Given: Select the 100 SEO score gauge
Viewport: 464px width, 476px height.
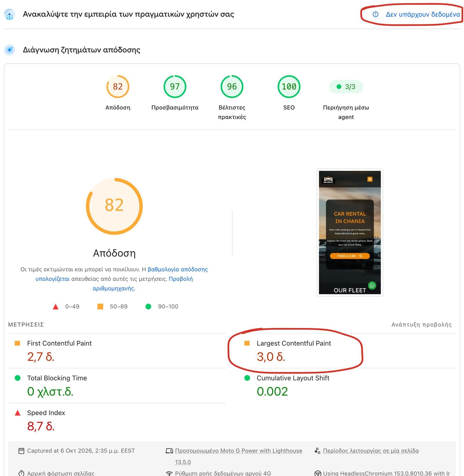Looking at the screenshot, I should point(289,86).
